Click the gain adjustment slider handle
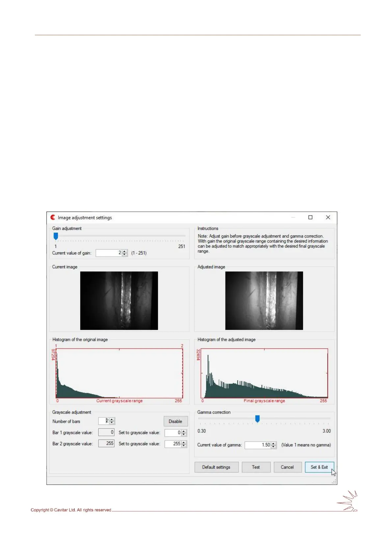 (x=56, y=236)
